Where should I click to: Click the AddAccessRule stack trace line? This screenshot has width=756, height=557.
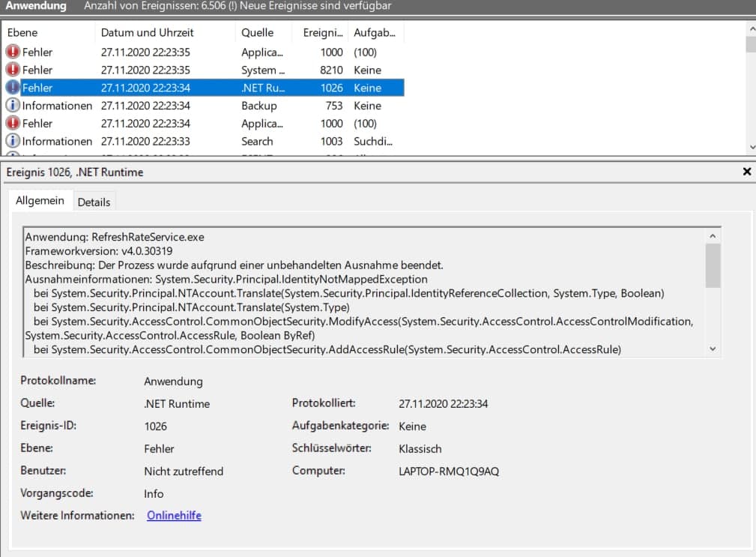pos(327,349)
